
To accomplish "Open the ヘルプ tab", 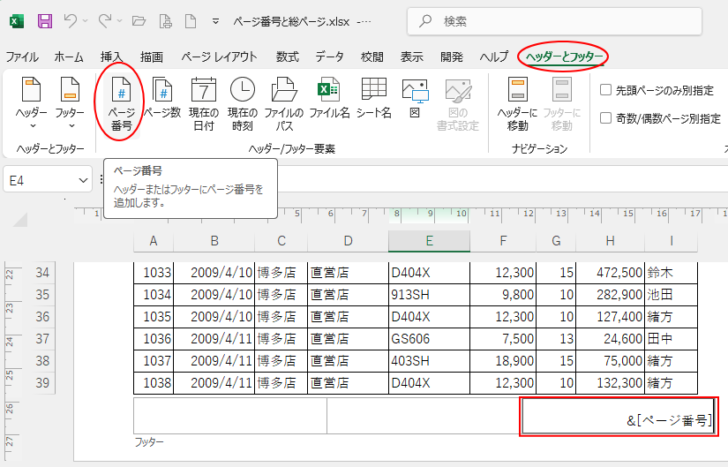I will tap(494, 57).
